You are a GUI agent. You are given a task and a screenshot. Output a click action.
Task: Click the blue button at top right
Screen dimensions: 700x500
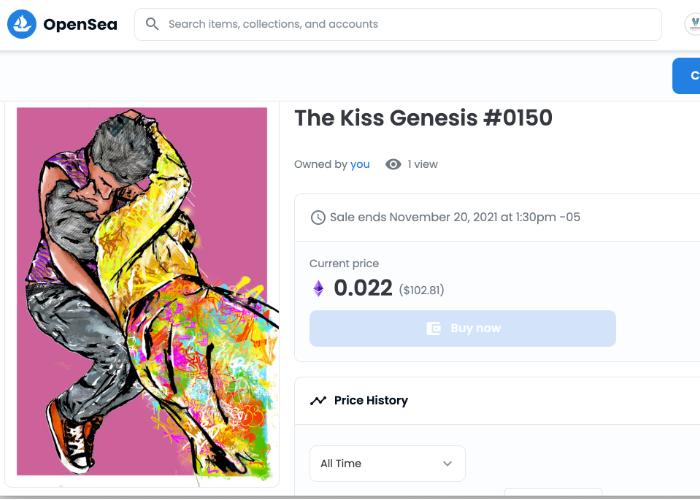687,76
